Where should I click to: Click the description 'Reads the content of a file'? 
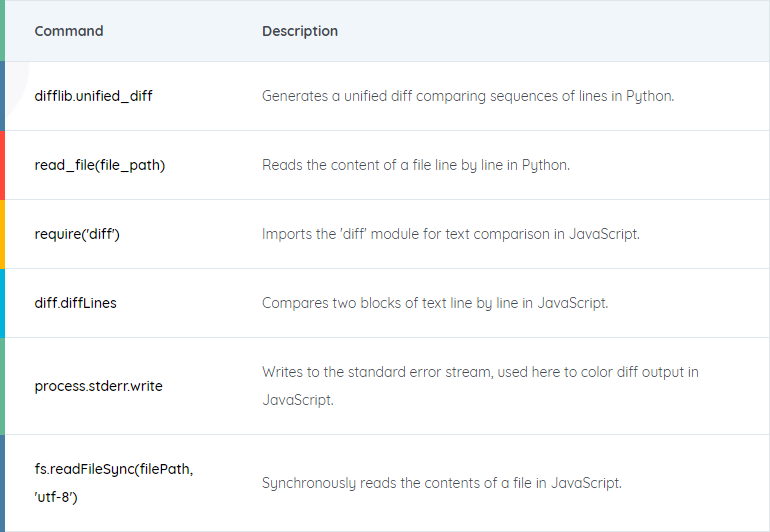[x=416, y=165]
